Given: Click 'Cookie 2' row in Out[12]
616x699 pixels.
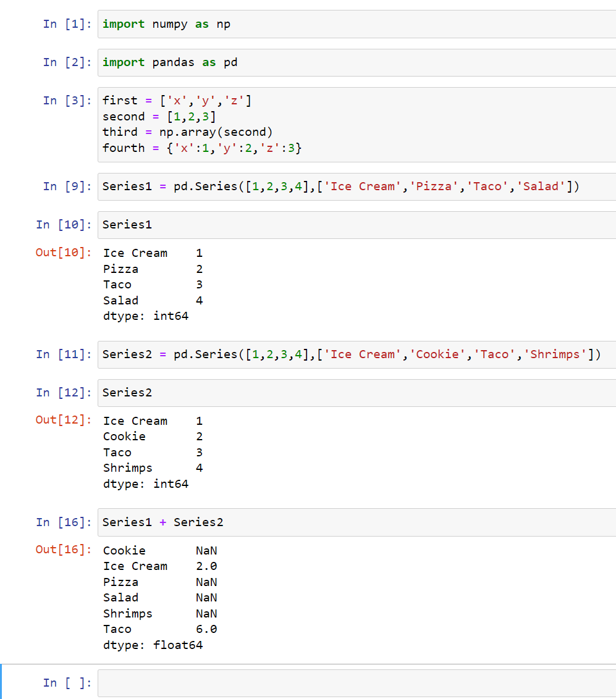Looking at the screenshot, I should [153, 437].
